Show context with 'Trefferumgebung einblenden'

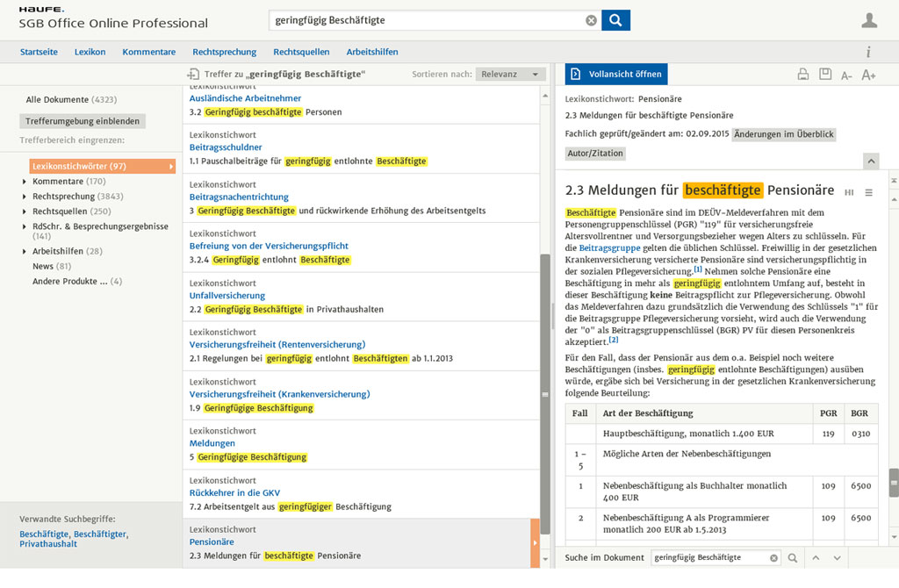coord(82,121)
